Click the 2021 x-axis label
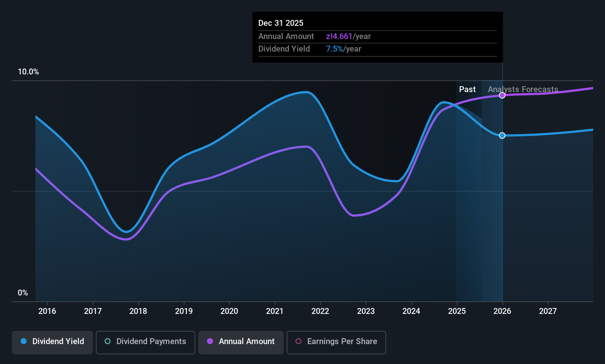The image size is (605, 364). [275, 311]
